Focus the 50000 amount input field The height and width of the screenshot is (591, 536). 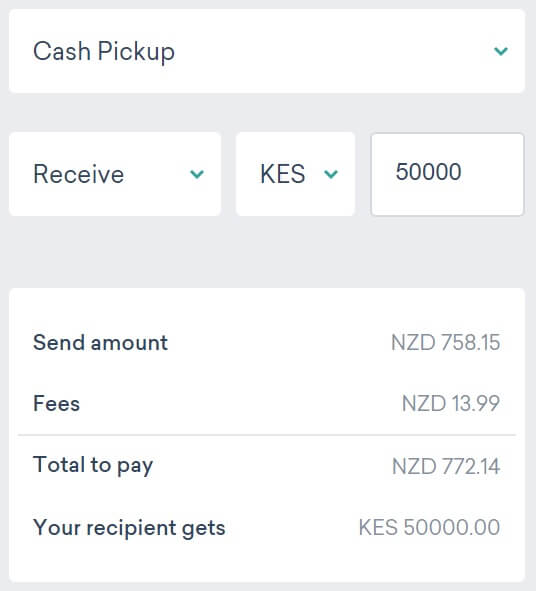tap(447, 174)
